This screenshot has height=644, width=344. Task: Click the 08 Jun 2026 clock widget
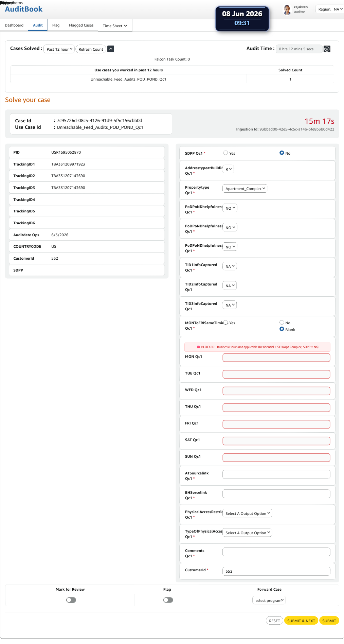pyautogui.click(x=242, y=18)
